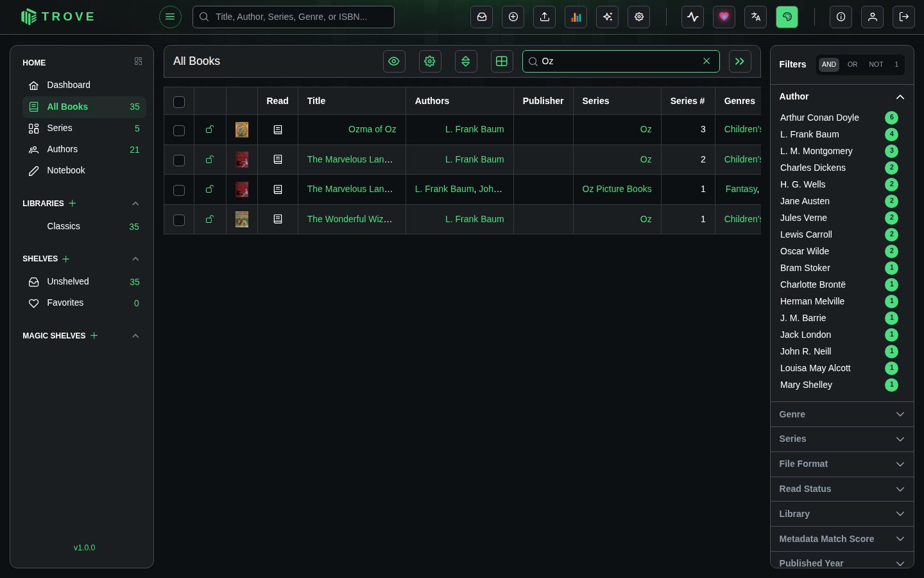
Task: Open Notebook in the sidebar
Action: click(84, 171)
